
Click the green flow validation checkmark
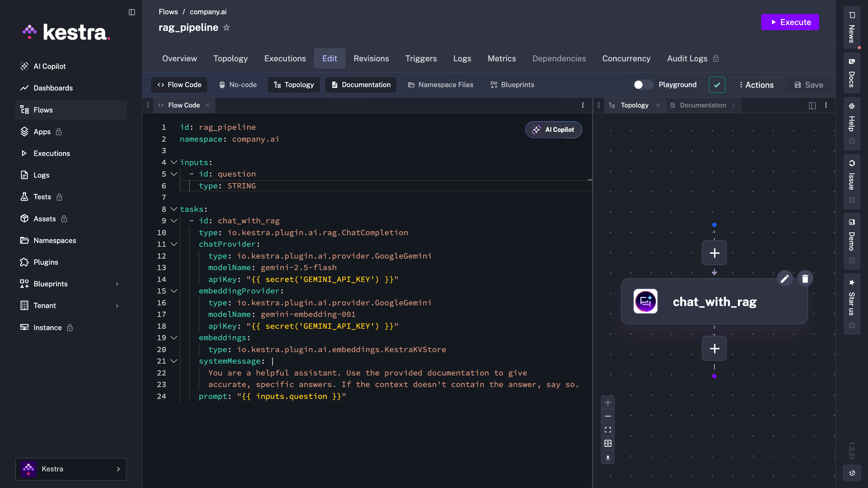[x=717, y=85]
